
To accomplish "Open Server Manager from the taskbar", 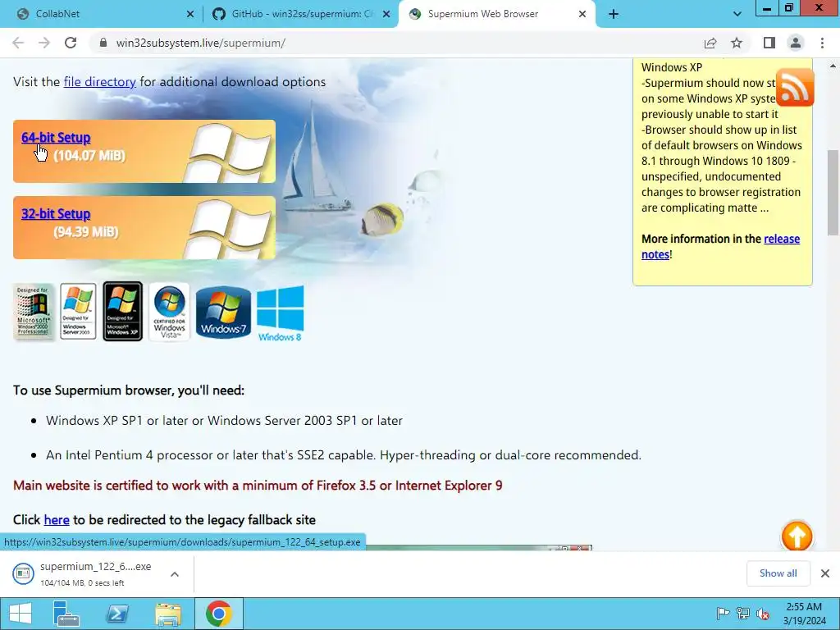I will (66, 614).
